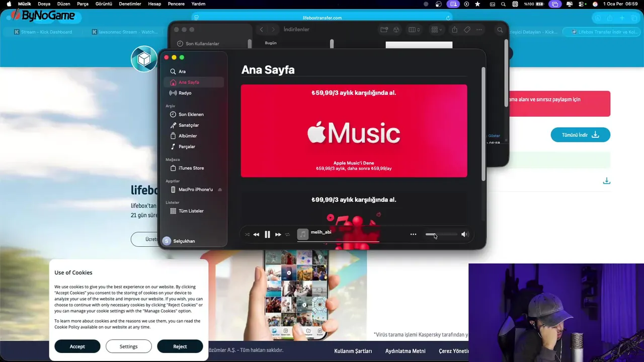Click battery status in menu bar
The width and height of the screenshot is (644, 362).
coord(534,4)
